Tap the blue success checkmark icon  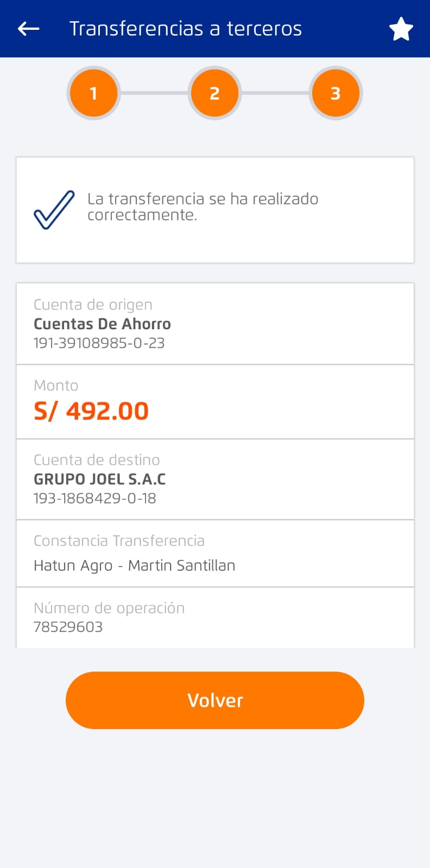point(54,209)
